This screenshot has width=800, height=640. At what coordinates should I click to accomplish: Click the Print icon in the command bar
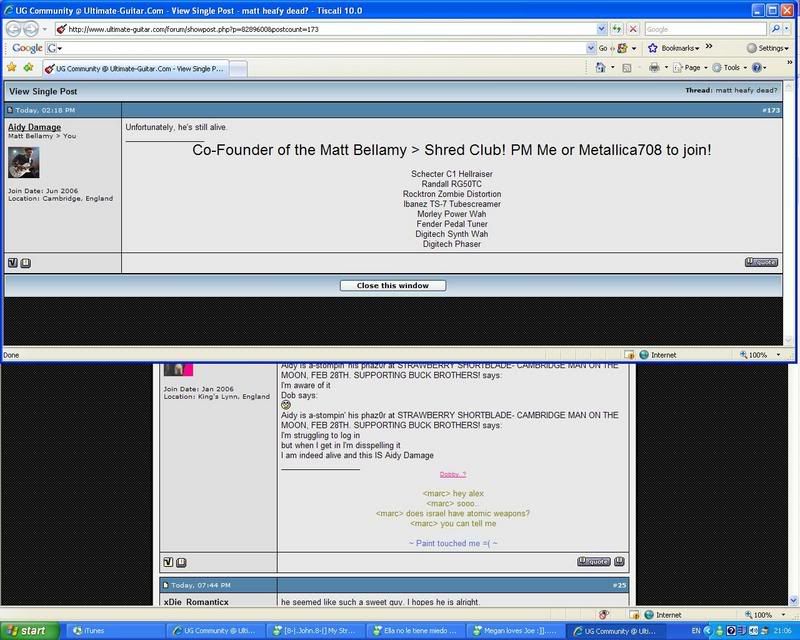point(654,67)
